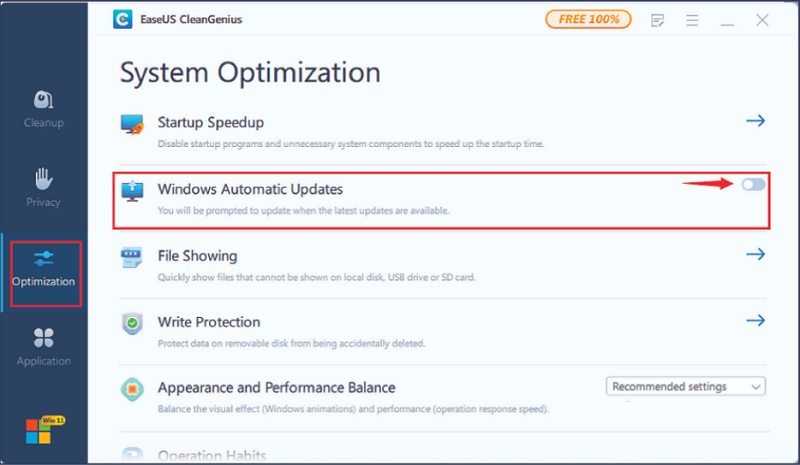Open Startup Speedup with its arrow
800x465 pixels.
[756, 121]
